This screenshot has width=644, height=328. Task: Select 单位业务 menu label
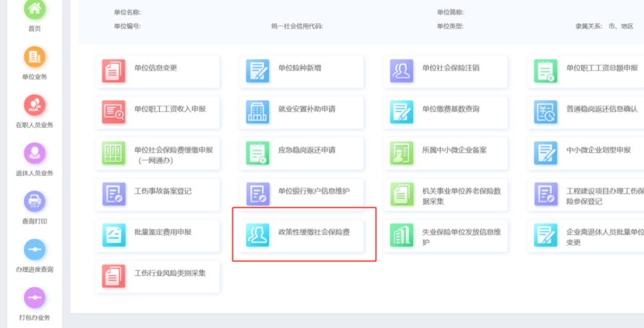point(35,77)
